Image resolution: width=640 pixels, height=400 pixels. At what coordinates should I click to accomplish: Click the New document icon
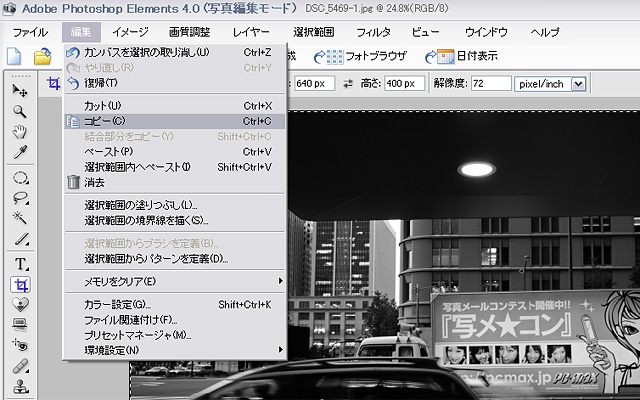(13, 56)
